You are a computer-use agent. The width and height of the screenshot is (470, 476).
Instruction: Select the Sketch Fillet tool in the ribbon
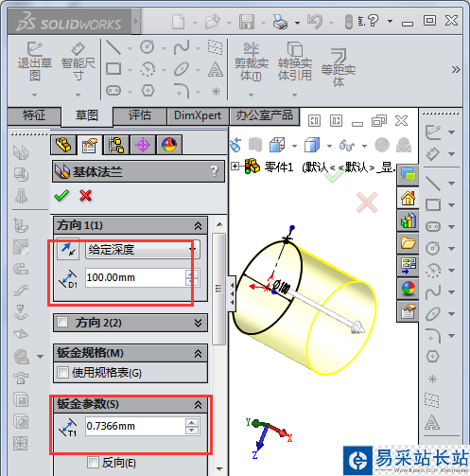tap(182, 91)
